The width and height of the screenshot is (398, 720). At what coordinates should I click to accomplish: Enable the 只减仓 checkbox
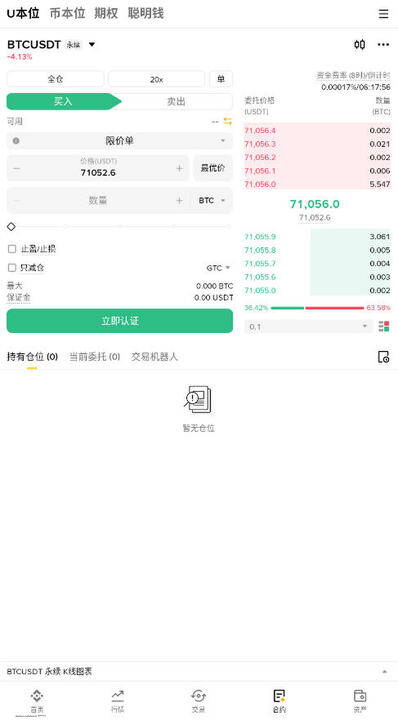click(x=12, y=268)
